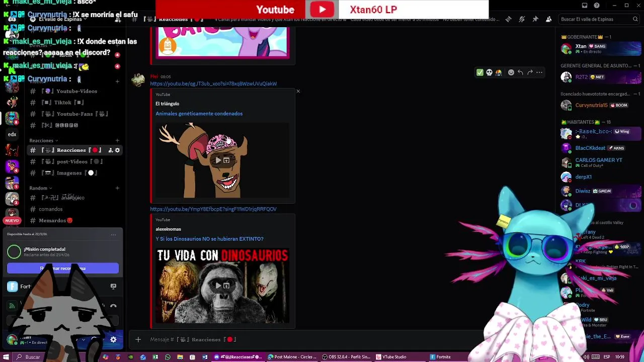The width and height of the screenshot is (644, 362).
Task: Select the Youtube-Fans channel
Action: (x=74, y=114)
